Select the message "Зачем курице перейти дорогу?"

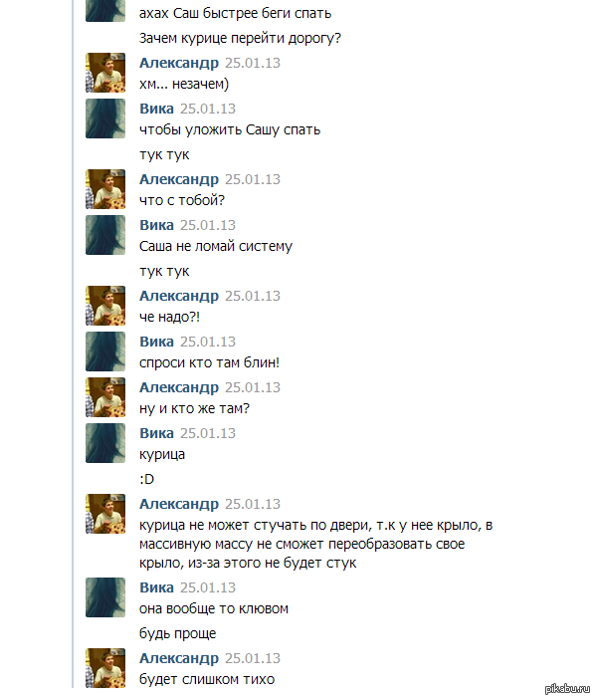[240, 39]
